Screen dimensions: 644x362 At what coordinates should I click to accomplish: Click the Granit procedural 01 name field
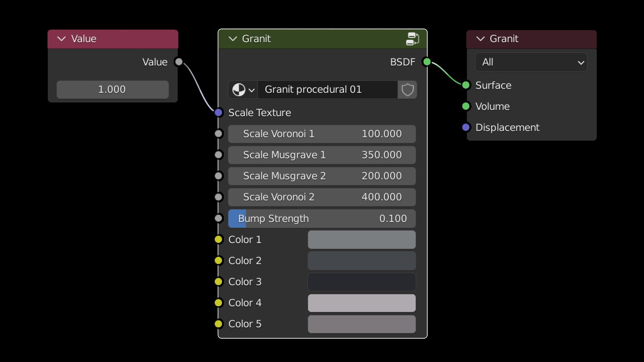[x=327, y=90]
